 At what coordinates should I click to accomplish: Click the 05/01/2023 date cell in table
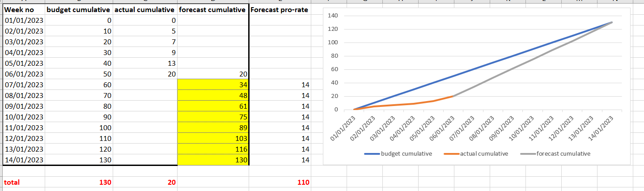[24, 63]
